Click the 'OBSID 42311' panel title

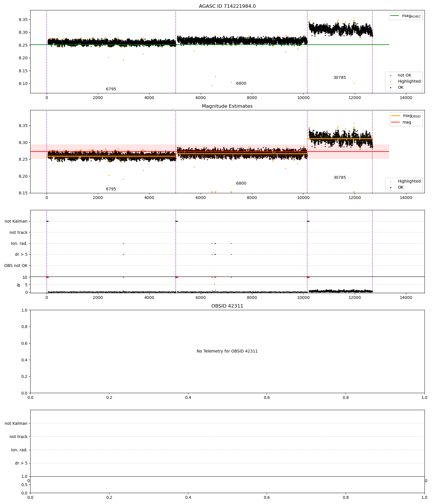coord(227,306)
